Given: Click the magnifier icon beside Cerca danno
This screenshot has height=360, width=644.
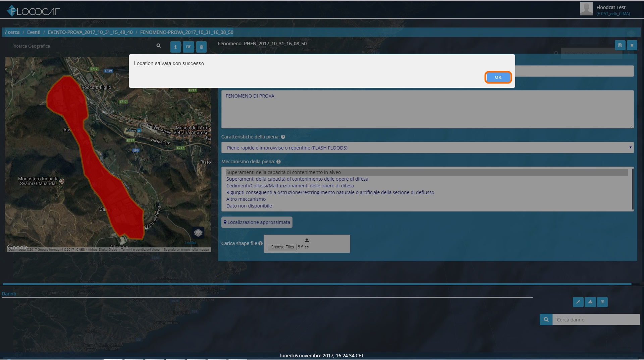Looking at the screenshot, I should click(x=546, y=319).
